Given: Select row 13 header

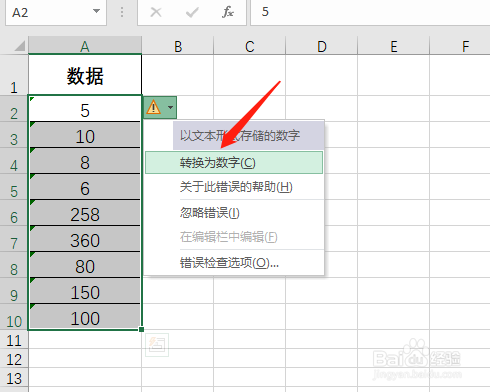Looking at the screenshot, I should pyautogui.click(x=14, y=377).
